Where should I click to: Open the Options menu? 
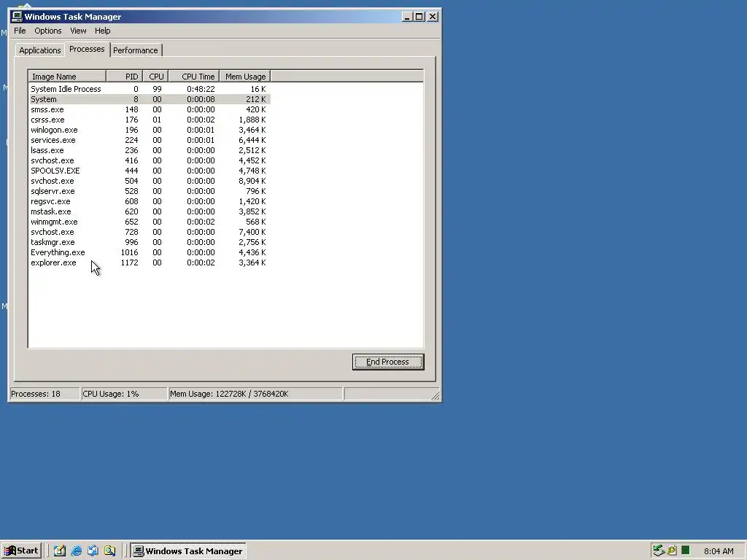pyautogui.click(x=47, y=31)
